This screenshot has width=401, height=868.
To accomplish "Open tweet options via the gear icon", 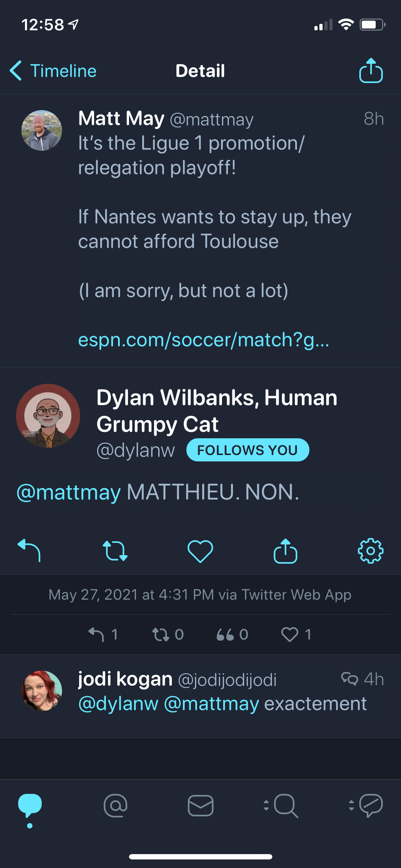I will click(x=370, y=551).
